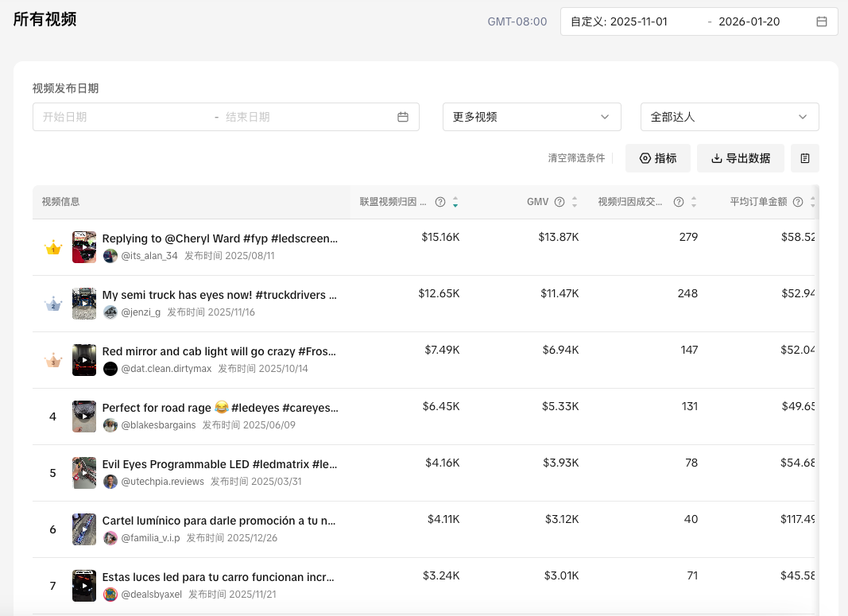Expand the 更多视频 dropdown
Screen dimensions: 848x616
(531, 117)
